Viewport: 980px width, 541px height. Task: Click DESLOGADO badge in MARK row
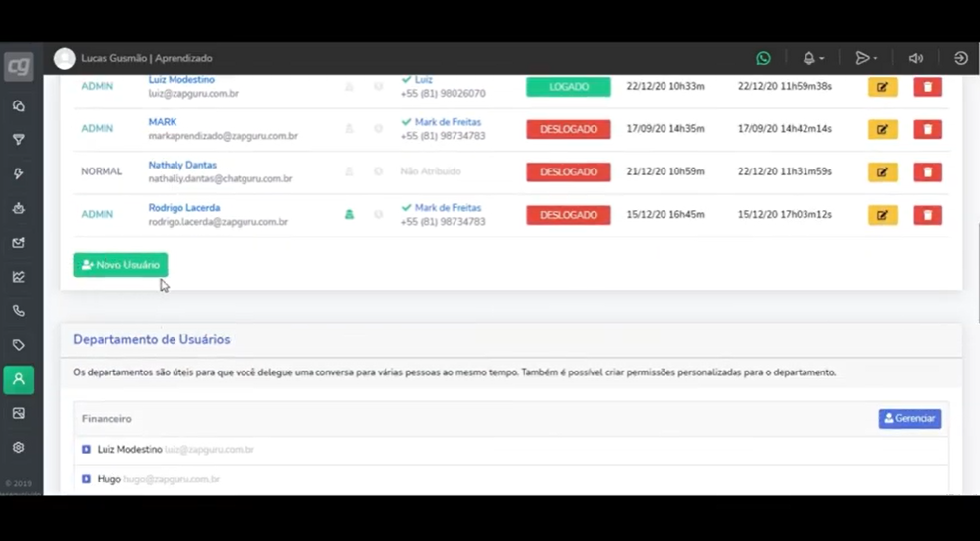(569, 129)
